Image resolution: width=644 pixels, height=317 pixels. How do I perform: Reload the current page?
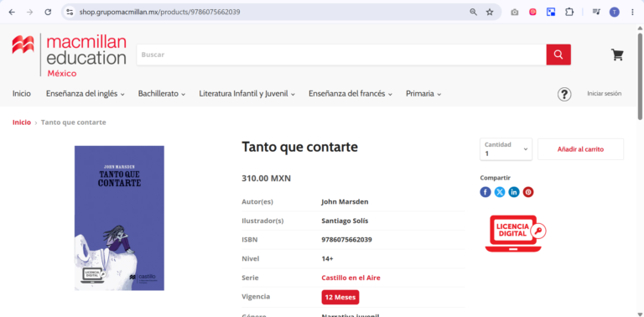[x=48, y=12]
